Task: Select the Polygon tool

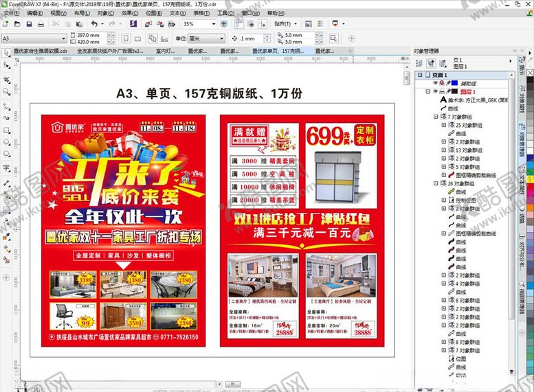Action: click(6, 154)
